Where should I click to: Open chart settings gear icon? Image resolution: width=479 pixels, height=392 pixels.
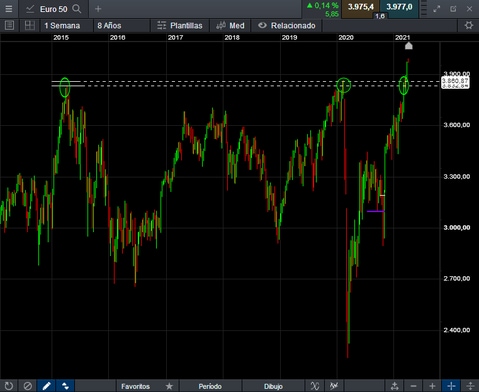469,25
